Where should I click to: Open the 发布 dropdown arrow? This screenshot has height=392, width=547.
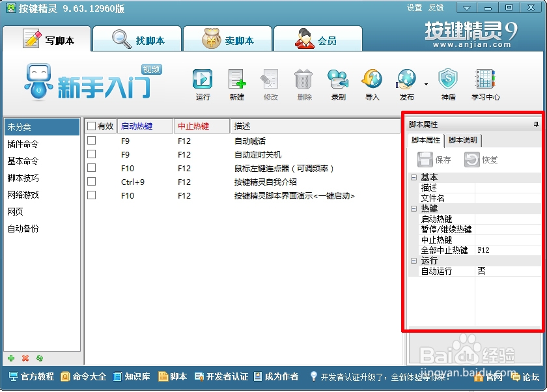pos(426,84)
